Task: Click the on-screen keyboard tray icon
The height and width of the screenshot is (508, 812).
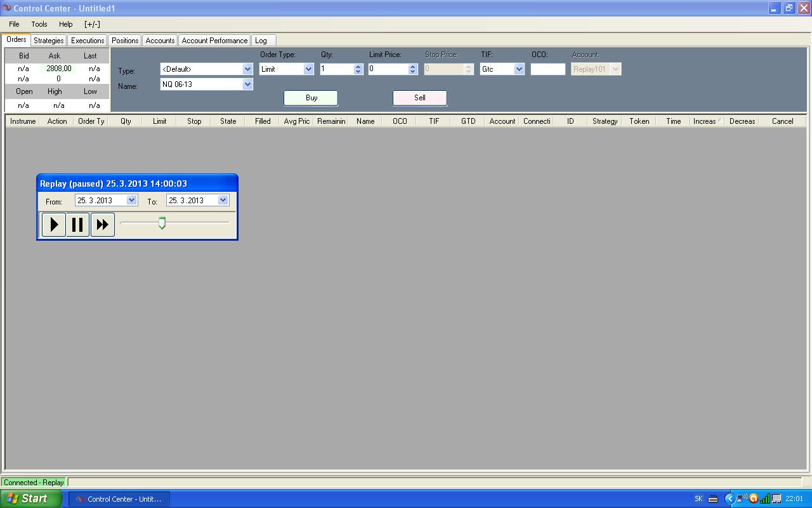Action: point(713,499)
